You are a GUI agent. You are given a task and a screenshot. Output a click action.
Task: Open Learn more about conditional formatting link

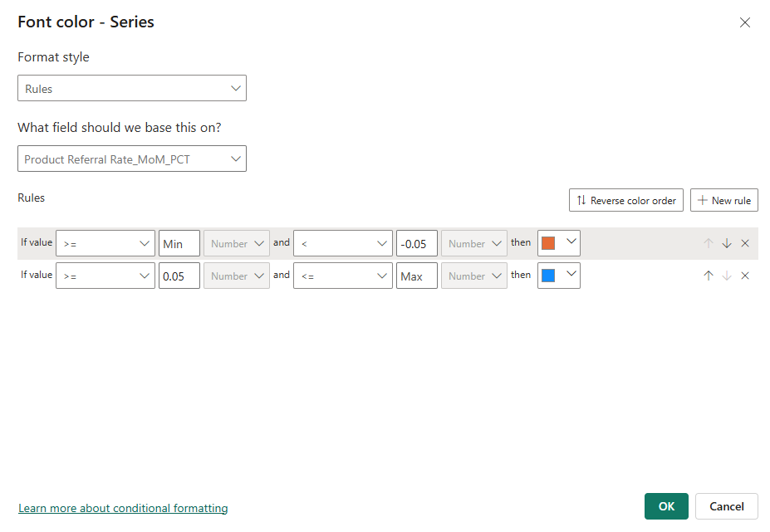tap(123, 508)
